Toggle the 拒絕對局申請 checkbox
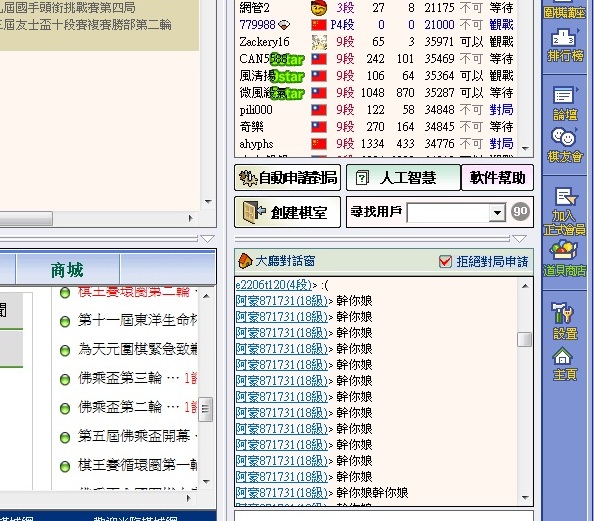The width and height of the screenshot is (594, 521). click(445, 261)
